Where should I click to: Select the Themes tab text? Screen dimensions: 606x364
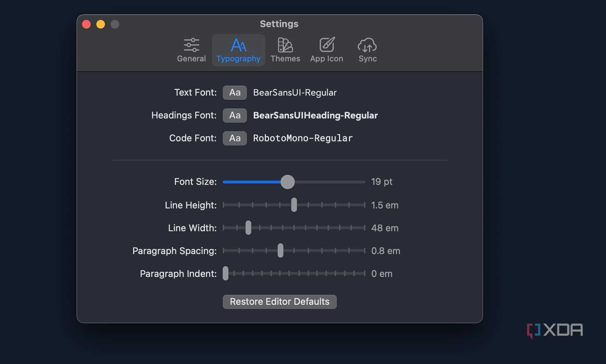point(285,58)
